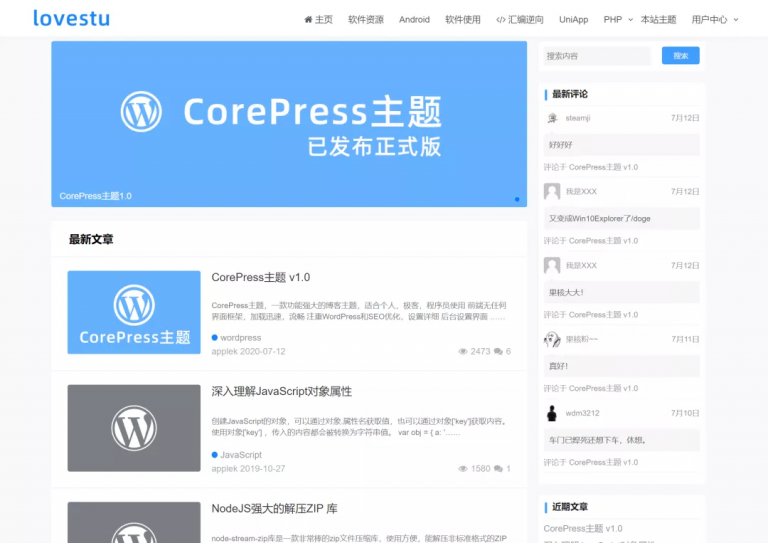The image size is (768, 543).
Task: Open the UniApp menu item
Action: pyautogui.click(x=574, y=19)
